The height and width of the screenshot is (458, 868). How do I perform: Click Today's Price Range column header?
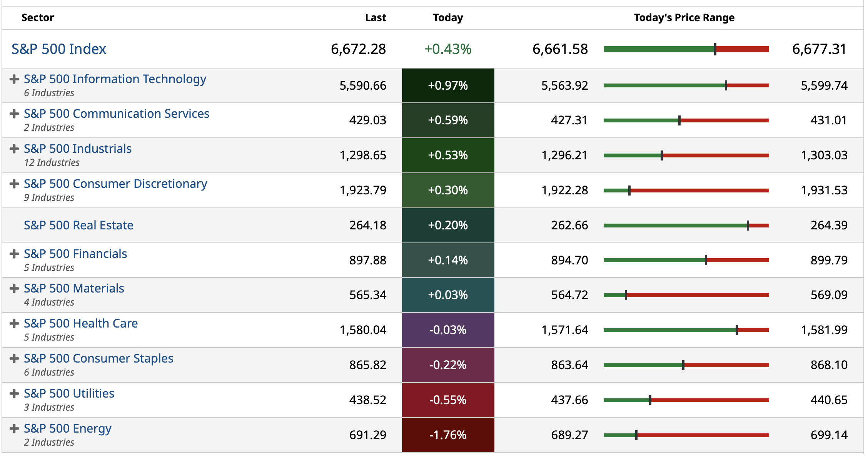click(684, 18)
